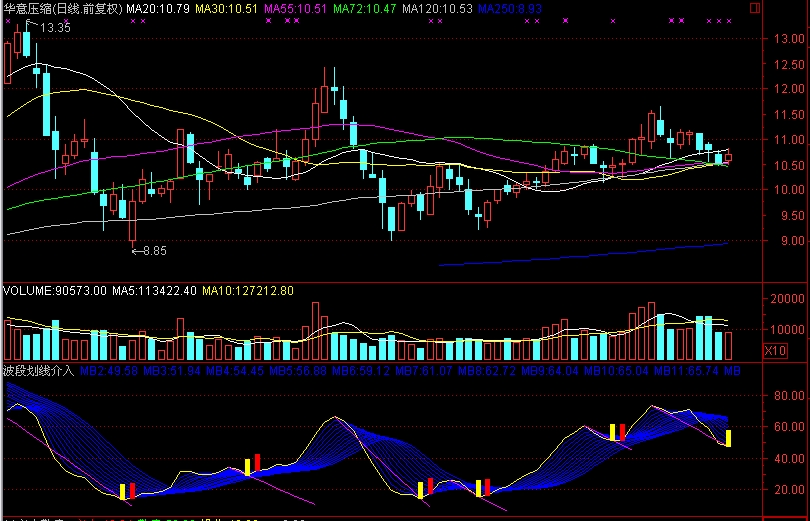This screenshot has width=810, height=521.
Task: Select the MA30:10.51 indicator label
Action: click(x=226, y=9)
